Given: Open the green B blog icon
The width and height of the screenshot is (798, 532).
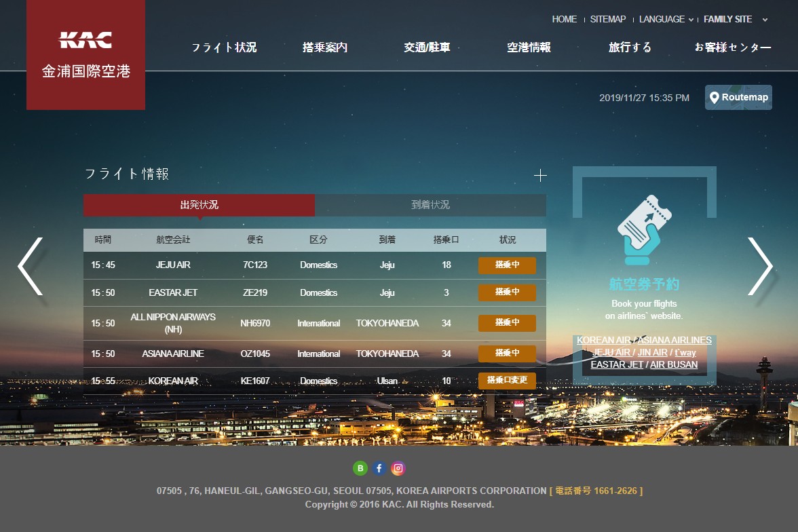Looking at the screenshot, I should 360,468.
